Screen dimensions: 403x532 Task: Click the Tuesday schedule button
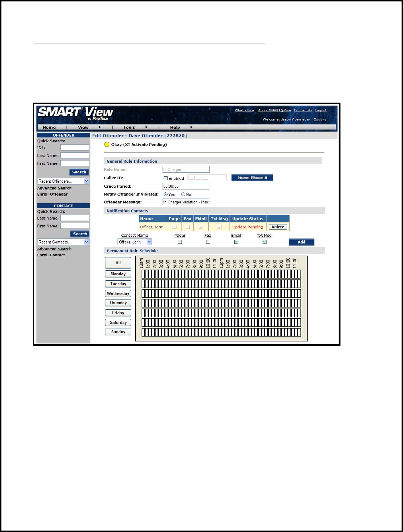[118, 284]
